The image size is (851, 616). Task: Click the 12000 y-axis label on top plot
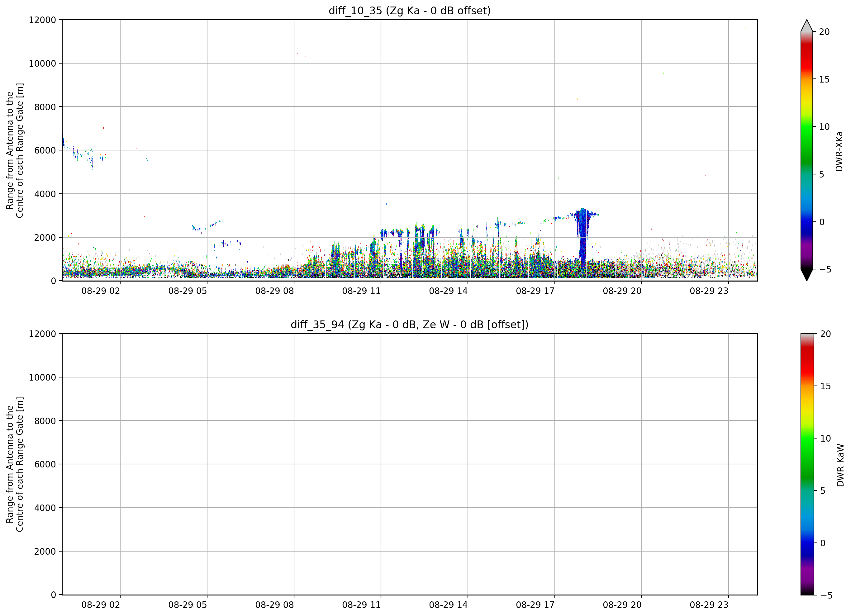click(42, 20)
